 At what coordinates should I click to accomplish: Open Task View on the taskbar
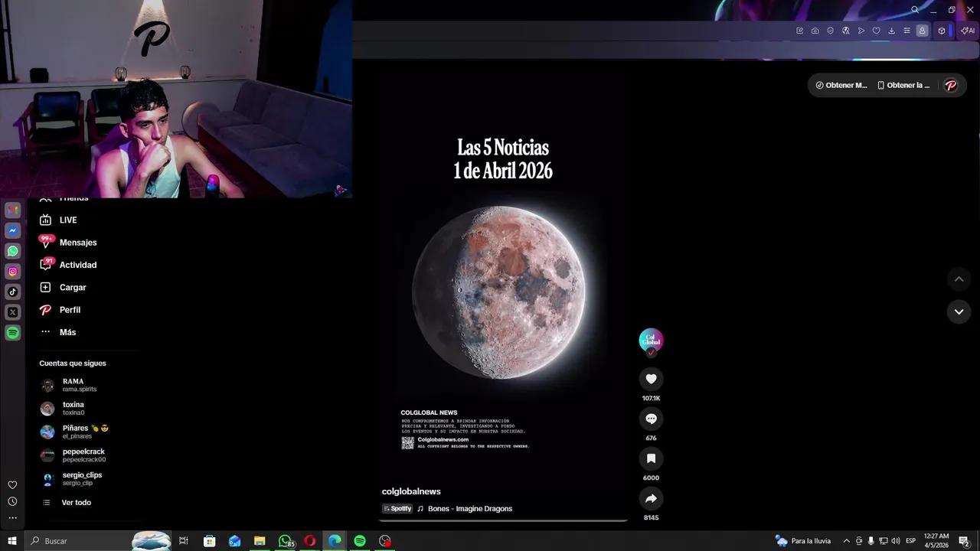tap(184, 541)
